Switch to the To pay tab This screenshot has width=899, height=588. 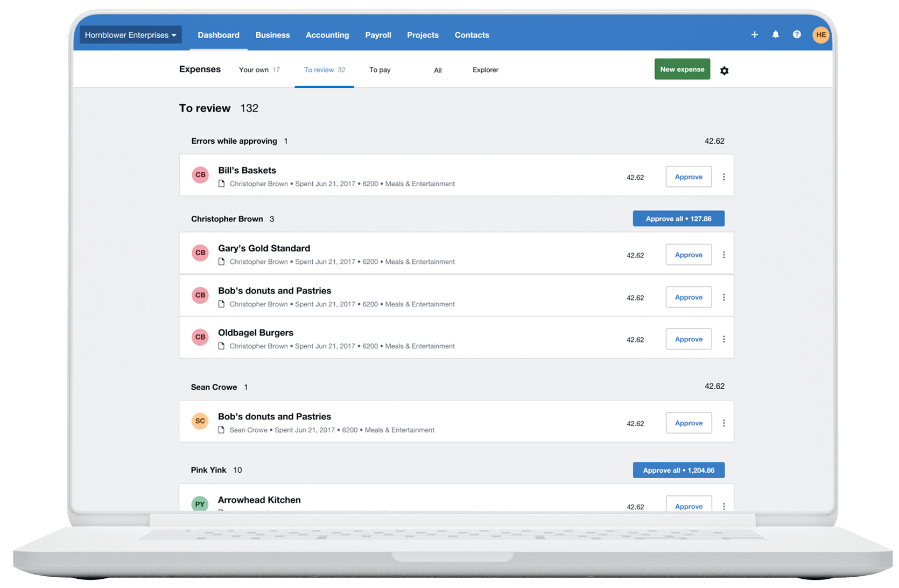(x=380, y=69)
